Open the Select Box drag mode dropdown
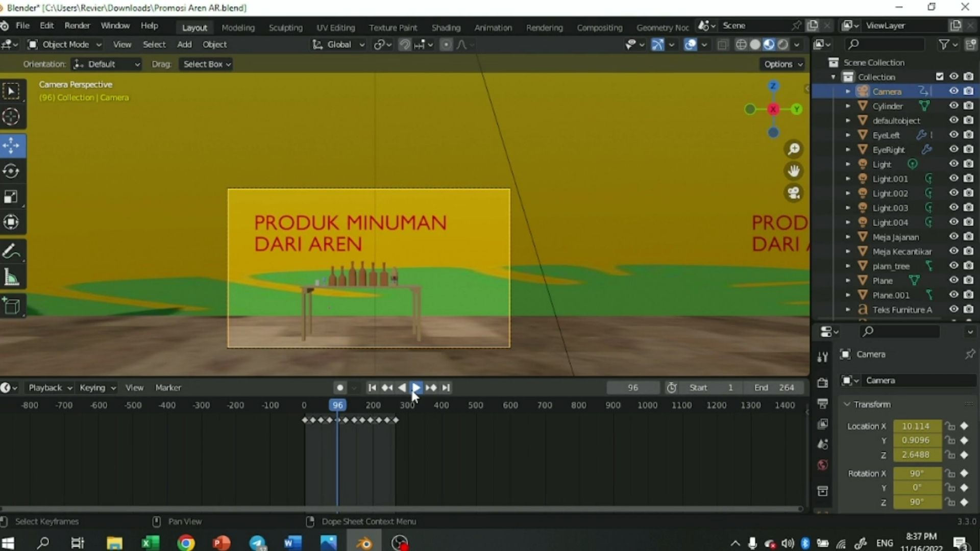This screenshot has width=980, height=551. click(x=206, y=64)
